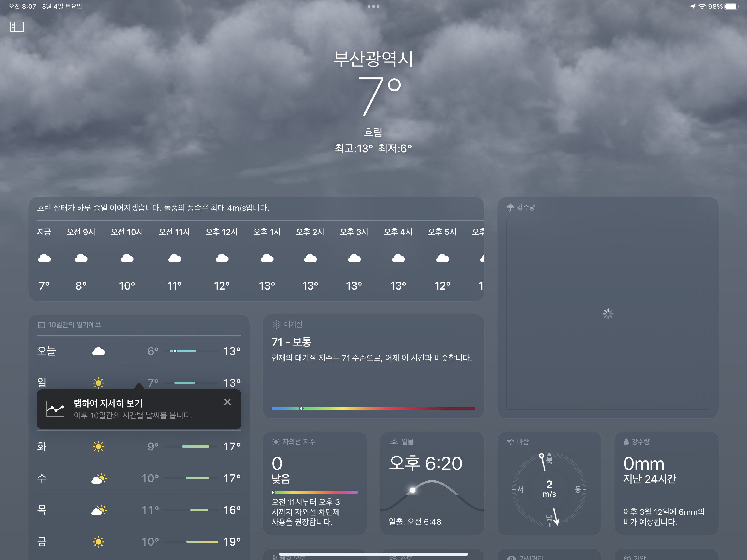747x560 pixels.
Task: Tap the air quality dotted icon
Action: point(276,325)
